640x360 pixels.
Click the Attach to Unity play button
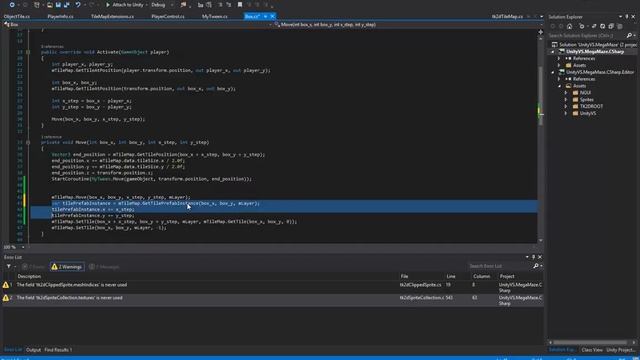124,5
